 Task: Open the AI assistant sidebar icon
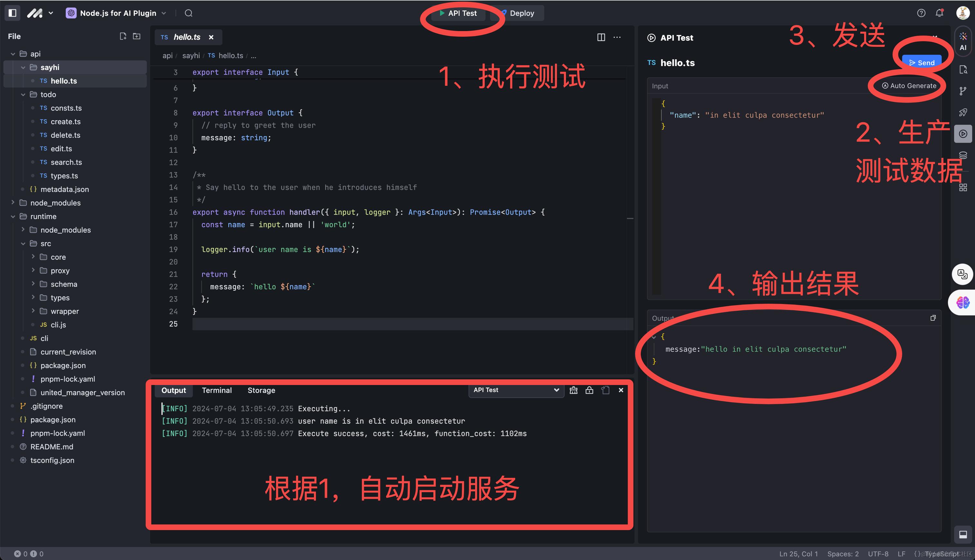pyautogui.click(x=963, y=41)
